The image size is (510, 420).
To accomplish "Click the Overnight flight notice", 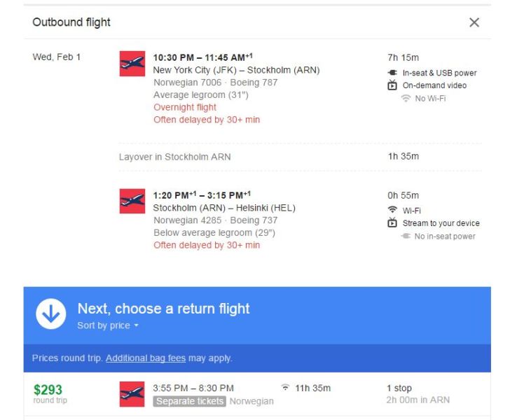I will coord(185,107).
